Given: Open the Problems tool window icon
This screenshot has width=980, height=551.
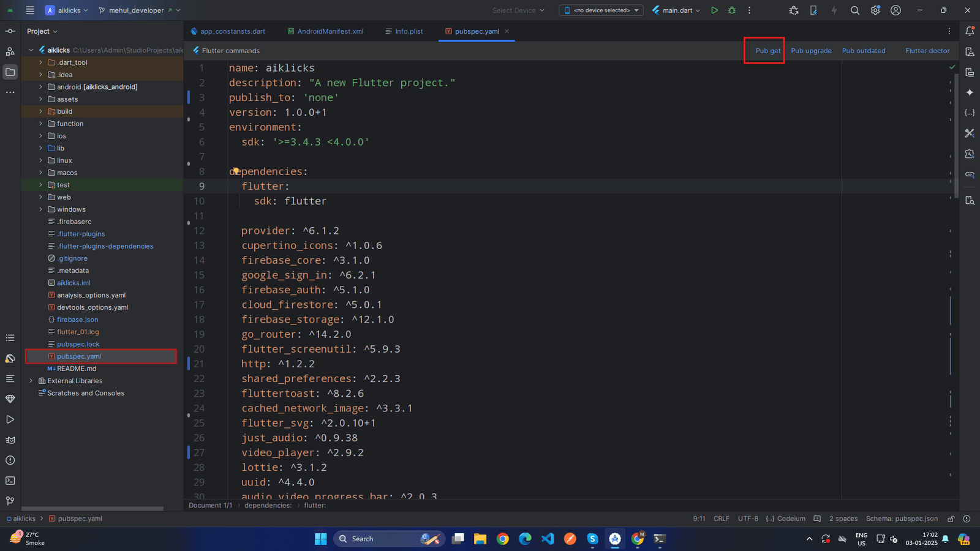Looking at the screenshot, I should pyautogui.click(x=10, y=460).
